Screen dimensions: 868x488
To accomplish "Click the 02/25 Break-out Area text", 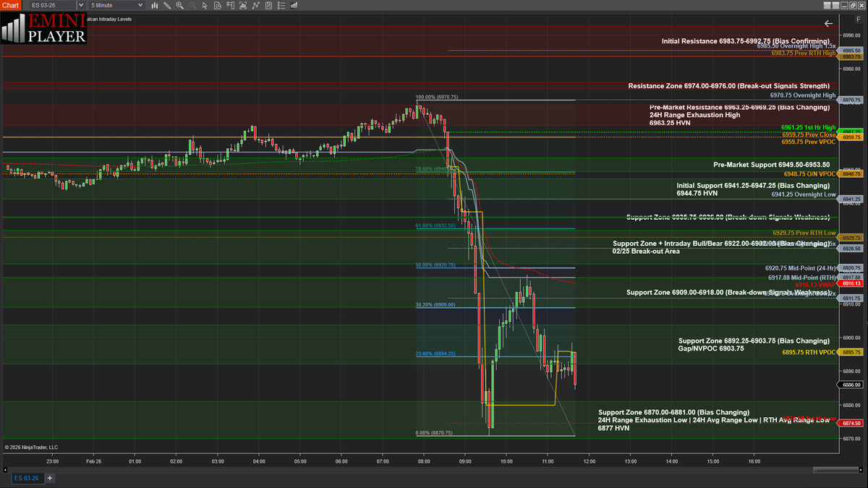I will (x=646, y=251).
